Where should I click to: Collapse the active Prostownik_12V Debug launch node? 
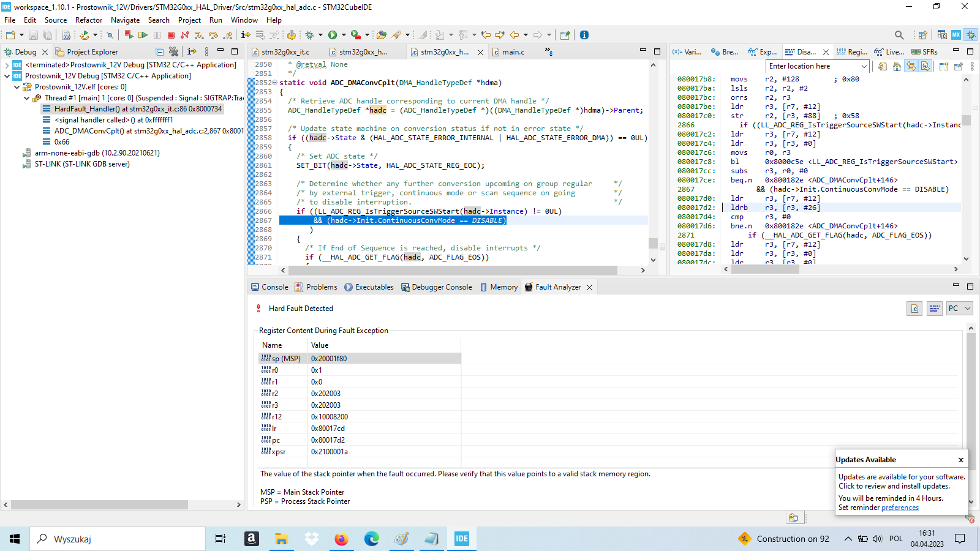pos(7,76)
